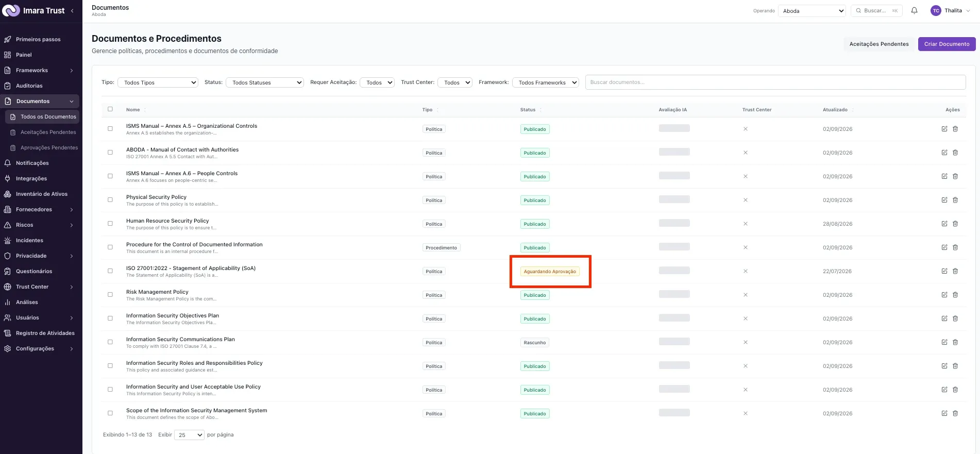Click the Buscar documentos search field
980x454 pixels.
click(775, 82)
